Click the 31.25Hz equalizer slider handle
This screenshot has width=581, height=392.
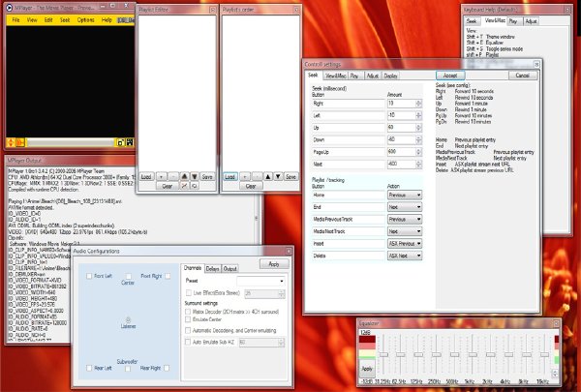(383, 354)
